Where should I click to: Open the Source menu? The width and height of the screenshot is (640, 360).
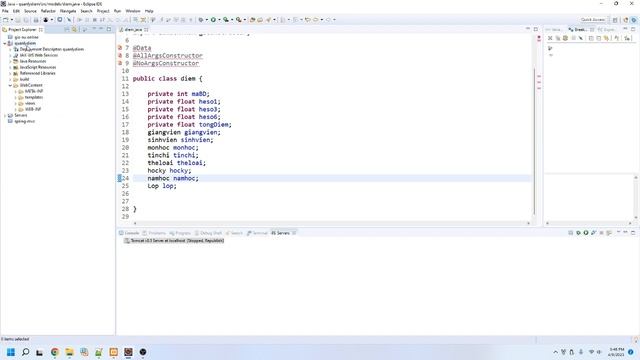(30, 11)
